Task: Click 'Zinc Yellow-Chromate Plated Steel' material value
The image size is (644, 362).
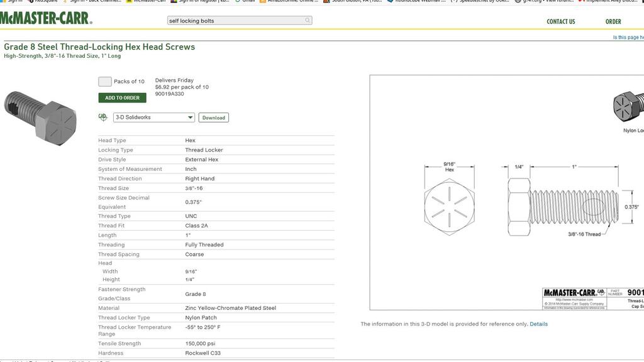Action: pyautogui.click(x=230, y=308)
